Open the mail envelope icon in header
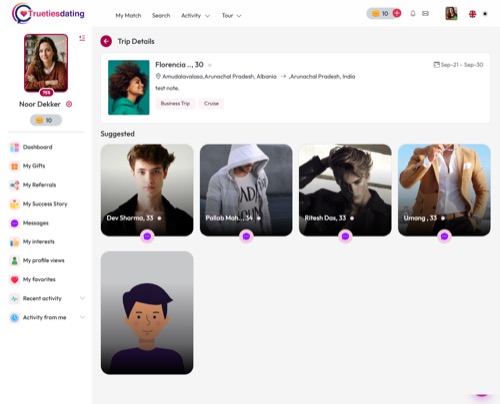The height and width of the screenshot is (404, 500). click(x=425, y=14)
